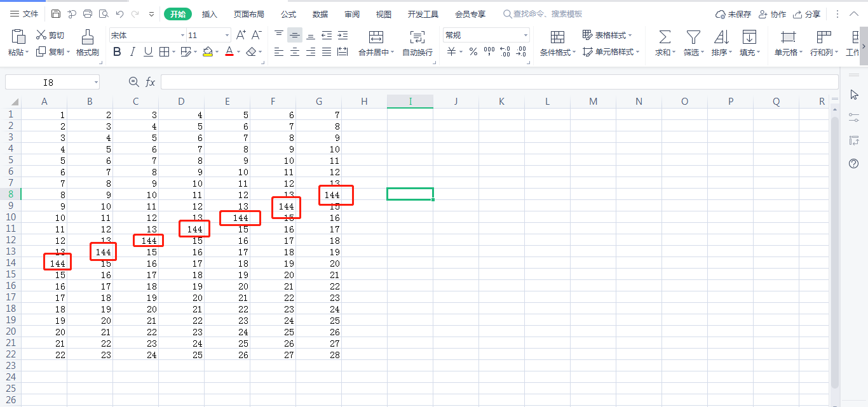Image resolution: width=868 pixels, height=407 pixels.
Task: Click the Clear formatting eraser icon
Action: click(x=252, y=52)
